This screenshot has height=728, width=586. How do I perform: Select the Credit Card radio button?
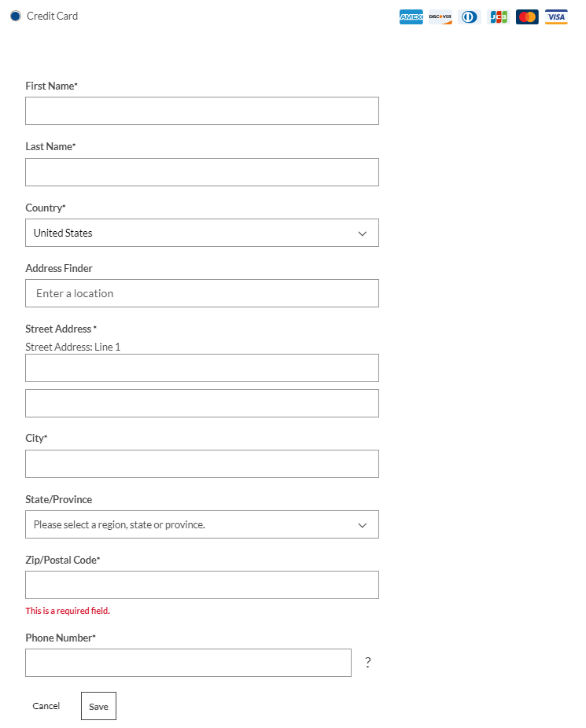point(16,16)
